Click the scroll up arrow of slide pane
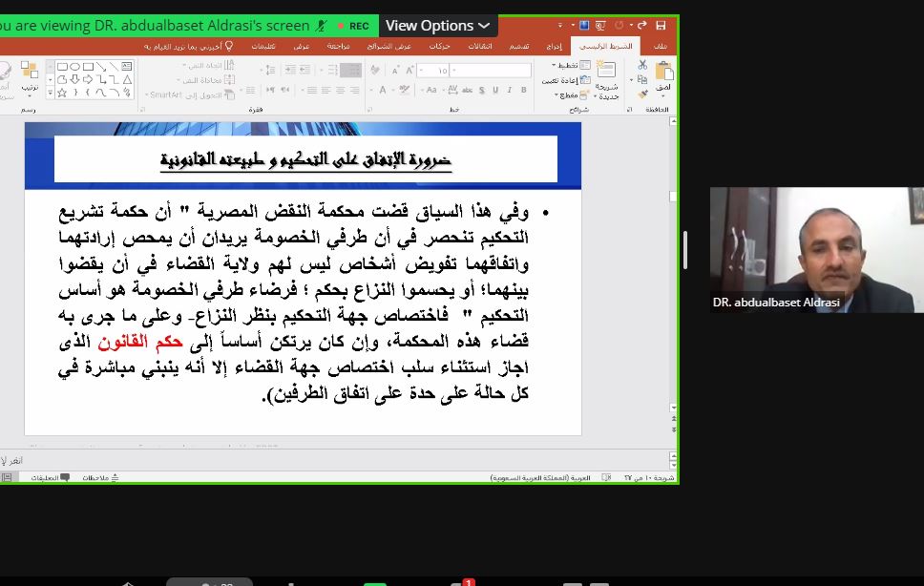Image resolution: width=924 pixels, height=586 pixels. tap(673, 121)
